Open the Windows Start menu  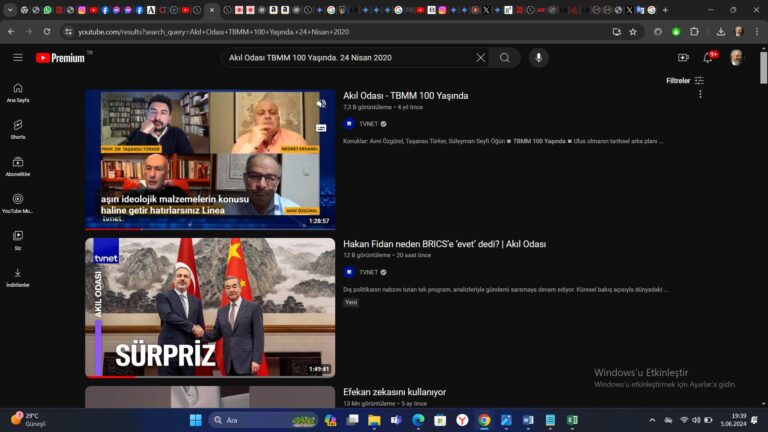click(195, 420)
